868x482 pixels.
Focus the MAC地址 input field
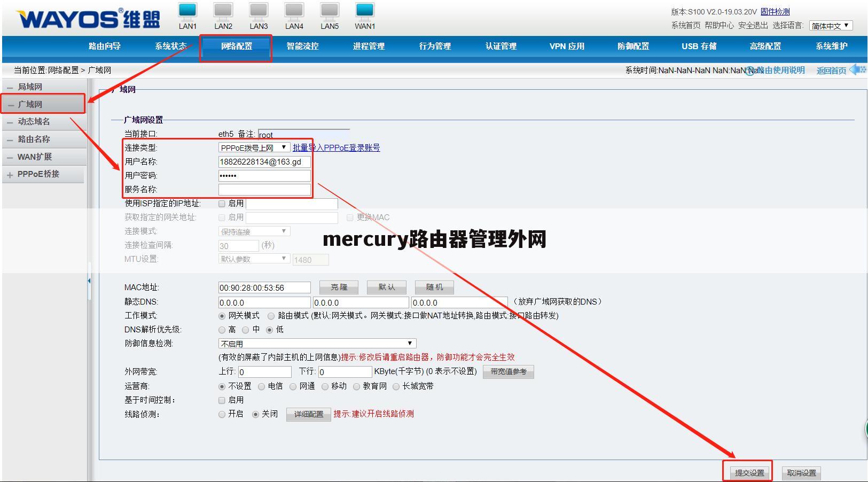coord(264,287)
